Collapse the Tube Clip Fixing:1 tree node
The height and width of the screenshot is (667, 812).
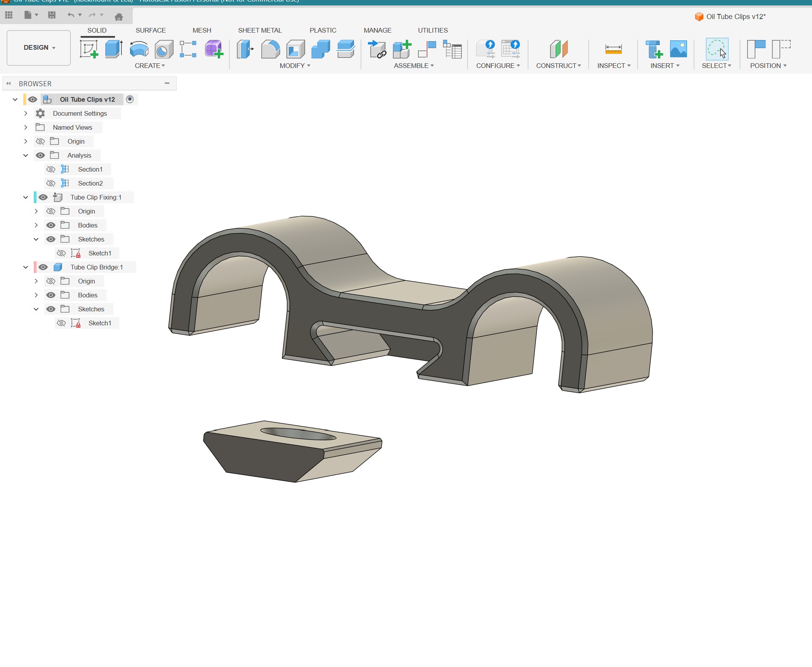[26, 197]
